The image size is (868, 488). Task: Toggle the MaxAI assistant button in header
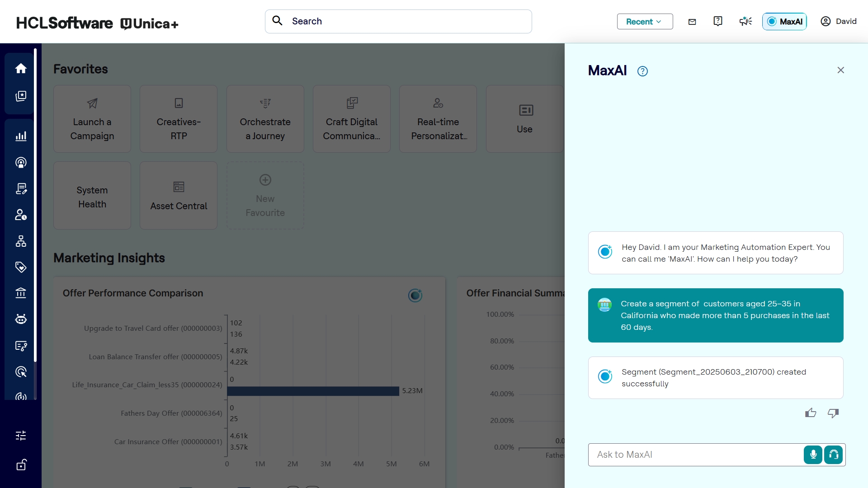[784, 22]
